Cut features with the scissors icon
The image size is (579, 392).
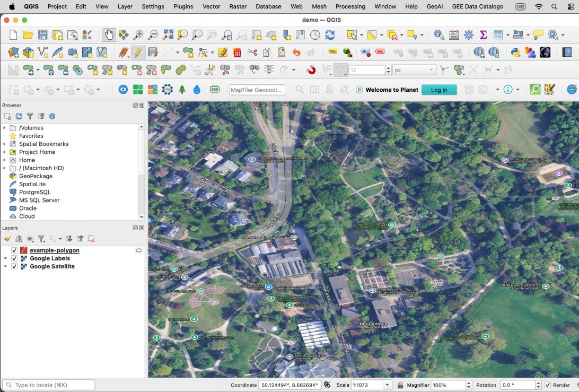click(252, 53)
